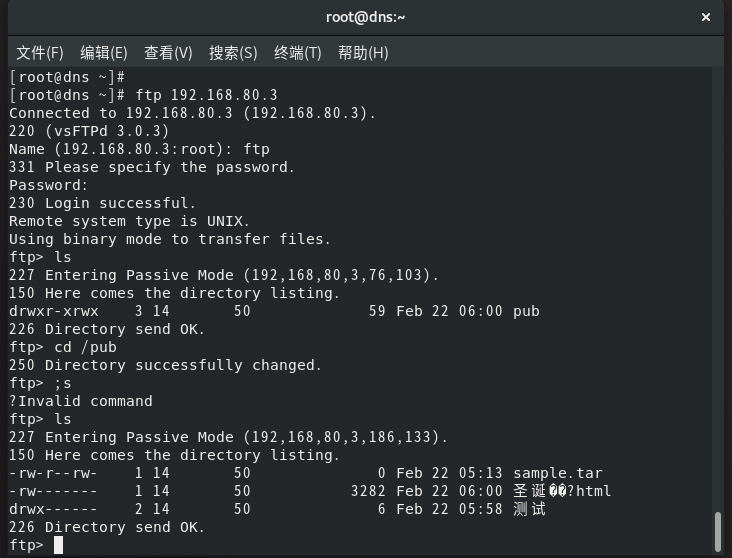Screen dimensions: 732x558
Task: Open the 编辑(E) menu
Action: [x=104, y=53]
